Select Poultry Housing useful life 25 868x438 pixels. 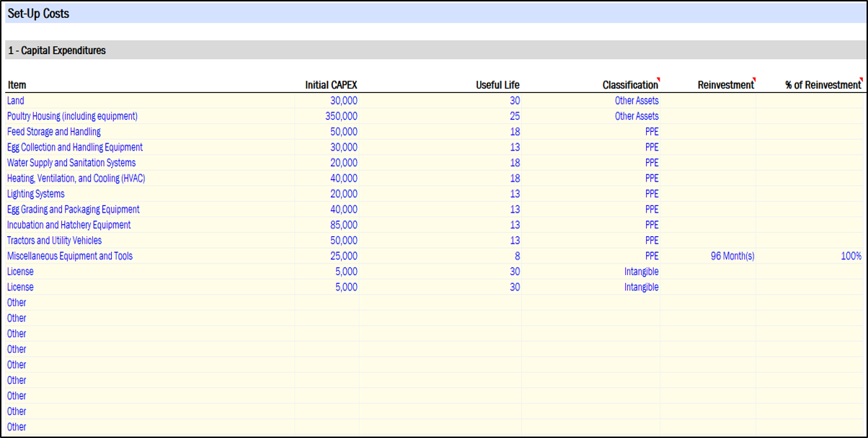point(440,116)
